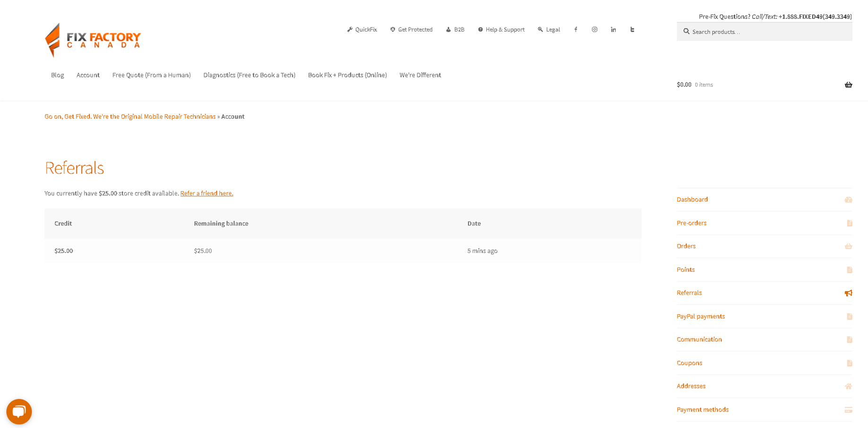Image resolution: width=868 pixels, height=428 pixels.
Task: Click the Referrals megaphone icon
Action: tap(848, 293)
